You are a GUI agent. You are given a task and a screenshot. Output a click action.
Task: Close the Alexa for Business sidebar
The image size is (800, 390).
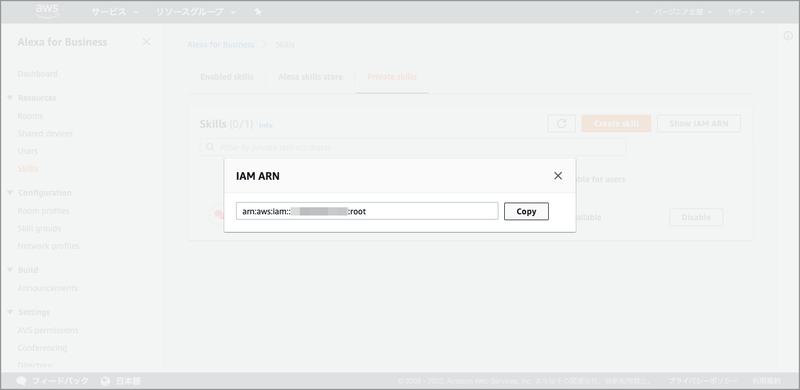146,42
